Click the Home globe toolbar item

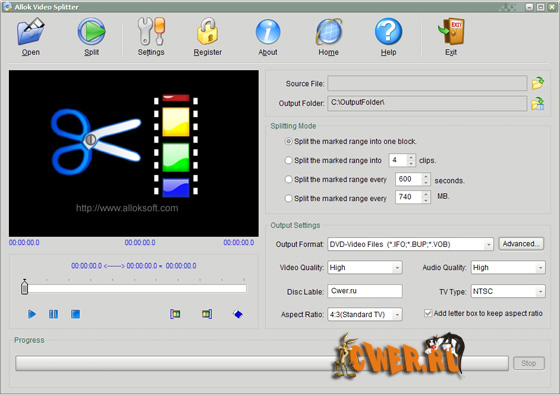pos(329,37)
